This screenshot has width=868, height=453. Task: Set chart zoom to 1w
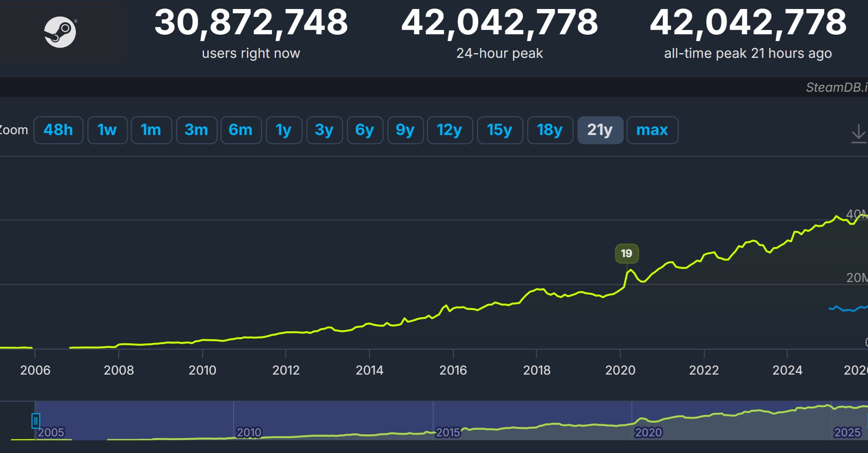coord(107,130)
